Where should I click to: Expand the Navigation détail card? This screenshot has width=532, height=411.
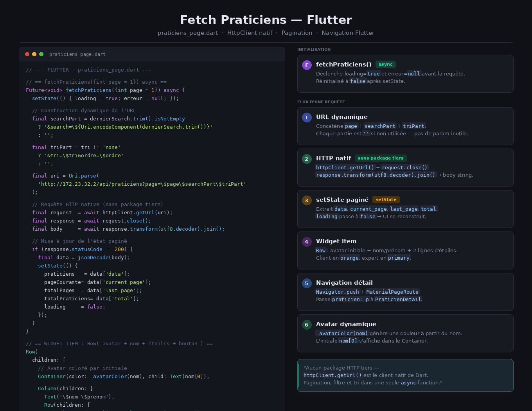[x=405, y=292]
